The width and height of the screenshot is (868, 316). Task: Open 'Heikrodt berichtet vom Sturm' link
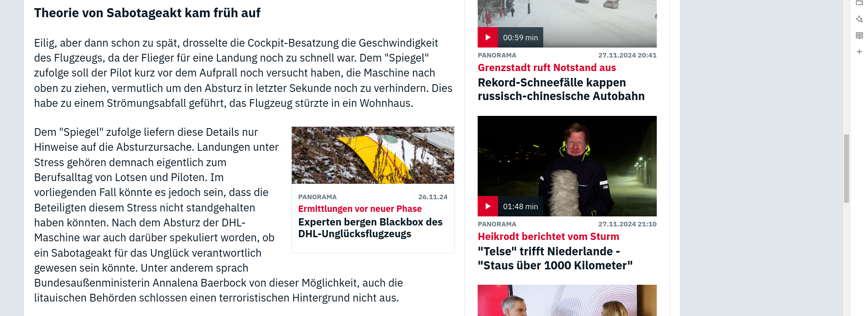[x=548, y=237]
